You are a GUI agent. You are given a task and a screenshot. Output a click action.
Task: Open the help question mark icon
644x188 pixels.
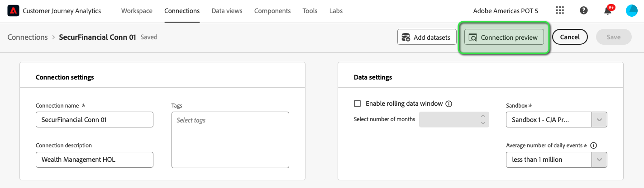[584, 11]
